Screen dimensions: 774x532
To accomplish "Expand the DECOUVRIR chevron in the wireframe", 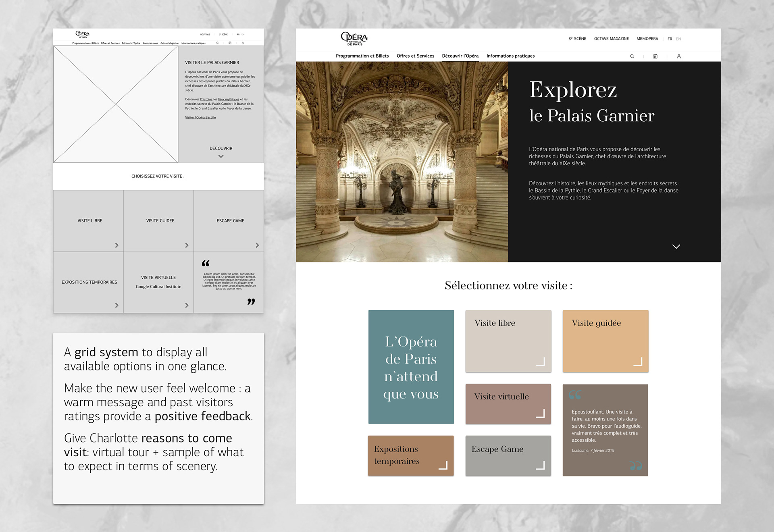I will tap(221, 156).
